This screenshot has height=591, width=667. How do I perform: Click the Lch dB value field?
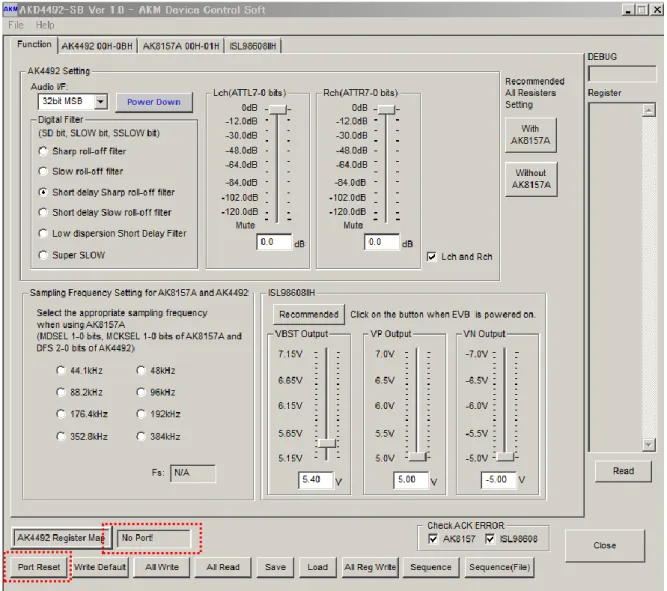click(274, 242)
